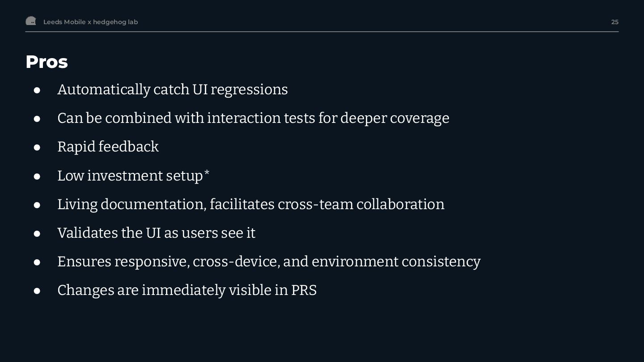Select the "Pros" slide title

click(x=47, y=62)
